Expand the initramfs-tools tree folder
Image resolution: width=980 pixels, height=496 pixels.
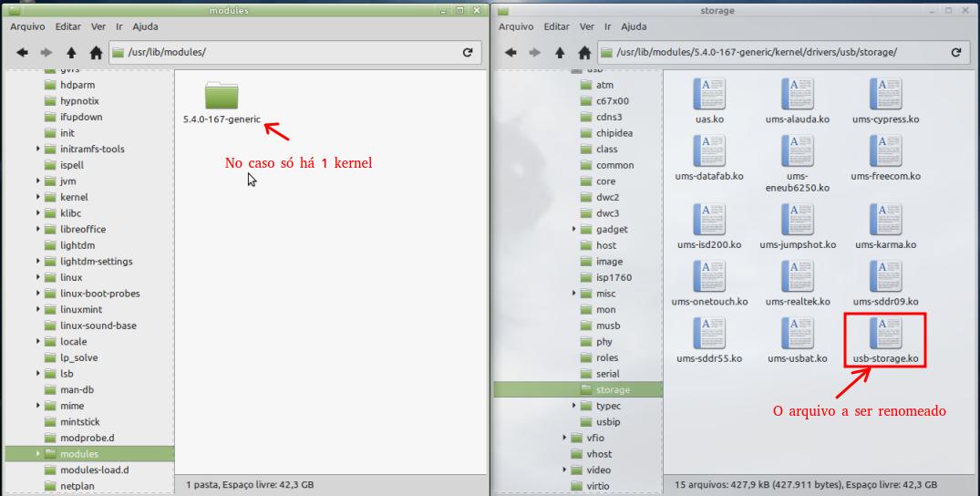click(38, 149)
